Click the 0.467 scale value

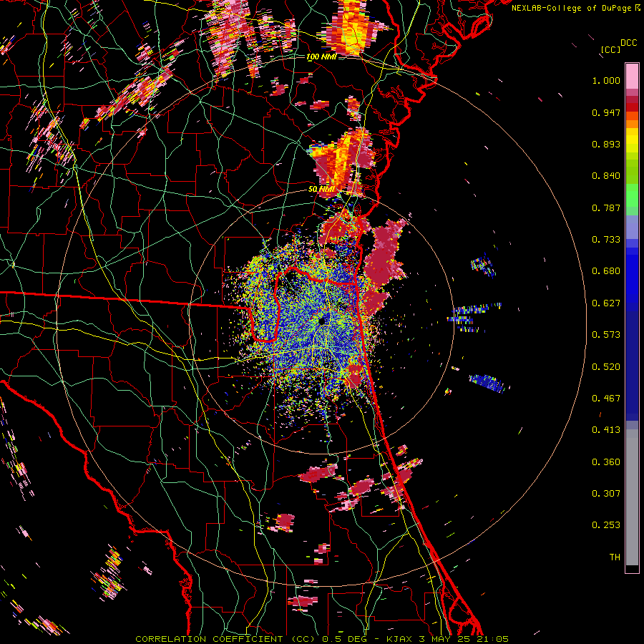tap(606, 399)
